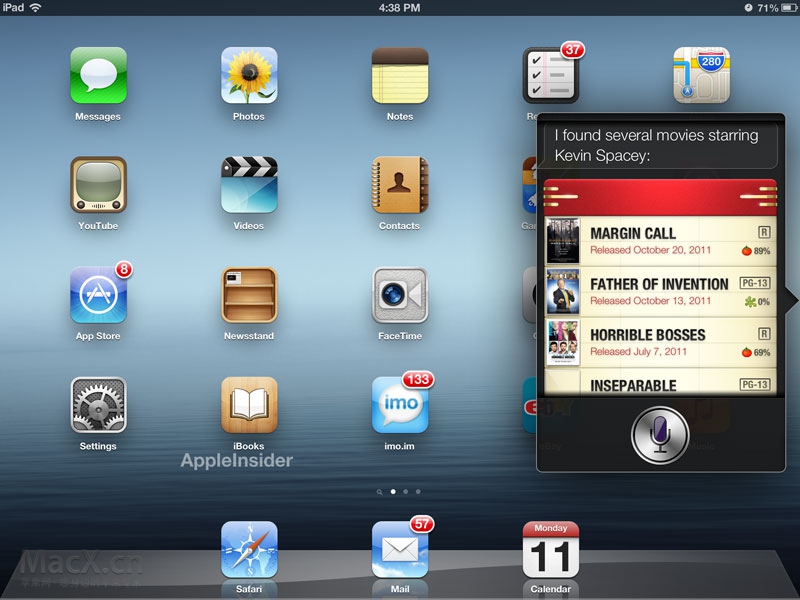Image resolution: width=800 pixels, height=600 pixels.
Task: Open the iBooks app
Action: (x=249, y=405)
